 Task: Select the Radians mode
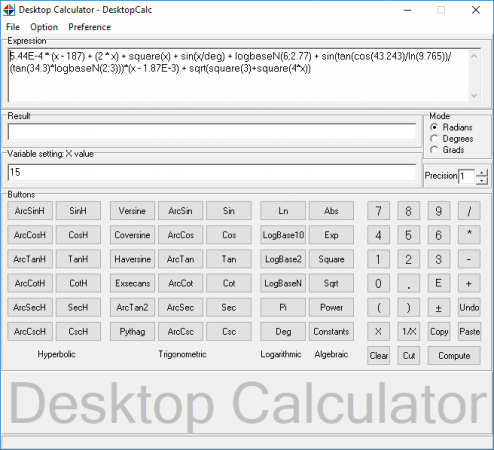pos(451,127)
